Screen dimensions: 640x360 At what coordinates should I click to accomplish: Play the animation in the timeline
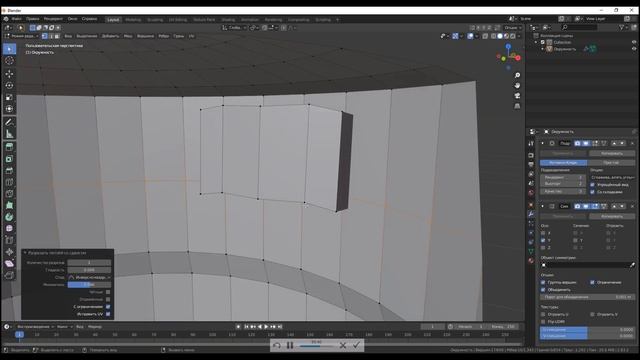pos(266,327)
